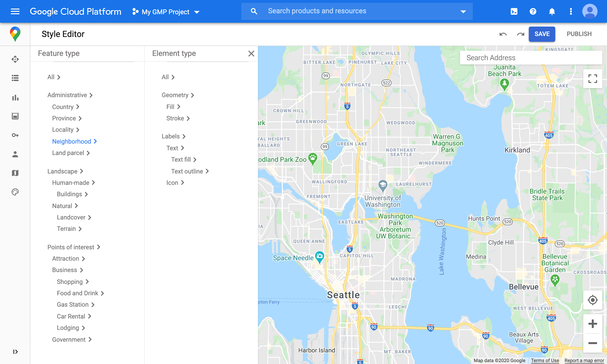Click the location crosshair icon

click(592, 300)
